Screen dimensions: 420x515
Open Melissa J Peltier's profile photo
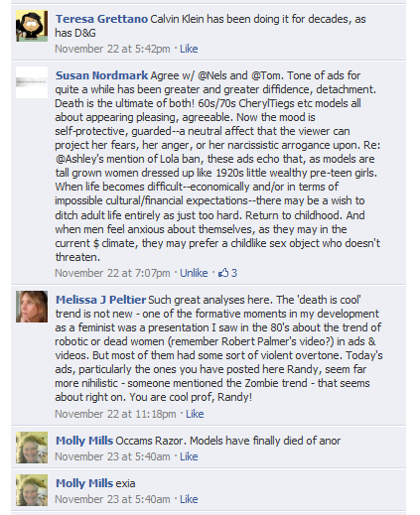pos(32,307)
